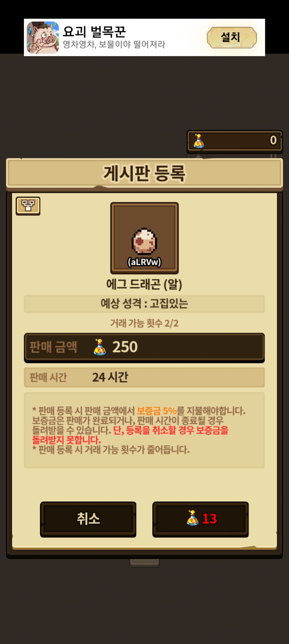289x644 pixels.
Task: Cancel registration with 취소 button
Action: pos(88,519)
